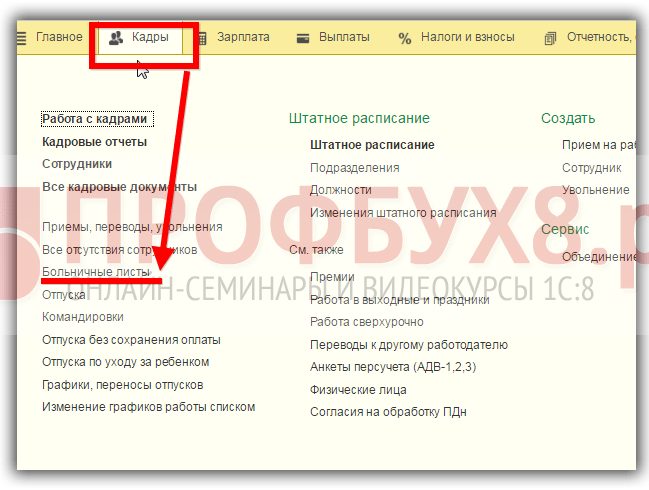This screenshot has height=490, width=649.
Task: Open Больничные листы
Action: (96, 272)
